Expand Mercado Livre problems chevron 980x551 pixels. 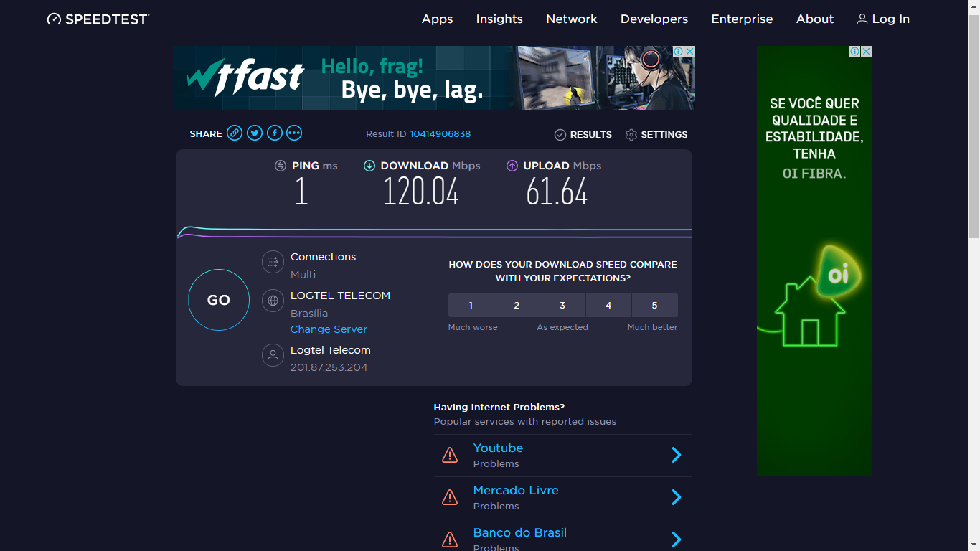point(676,497)
